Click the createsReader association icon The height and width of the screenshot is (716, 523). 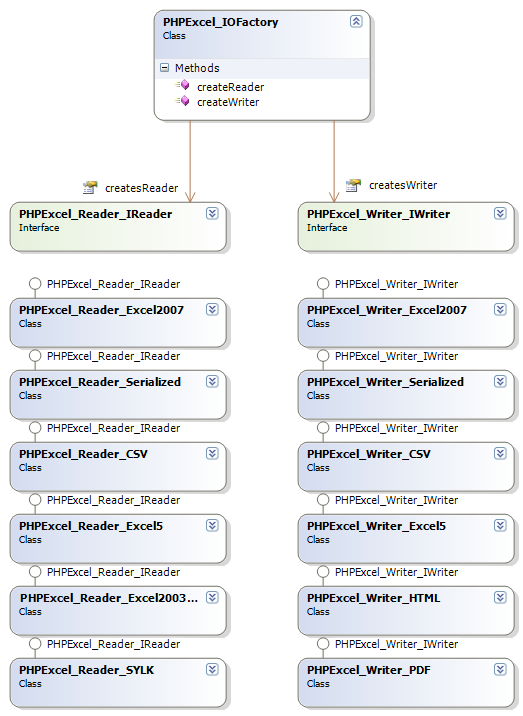[90, 187]
